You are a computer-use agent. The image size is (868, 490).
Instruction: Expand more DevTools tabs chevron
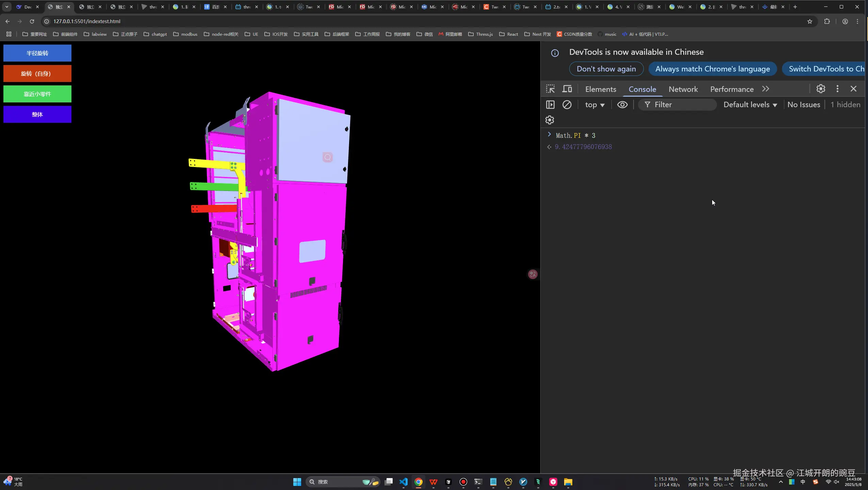[x=766, y=89]
